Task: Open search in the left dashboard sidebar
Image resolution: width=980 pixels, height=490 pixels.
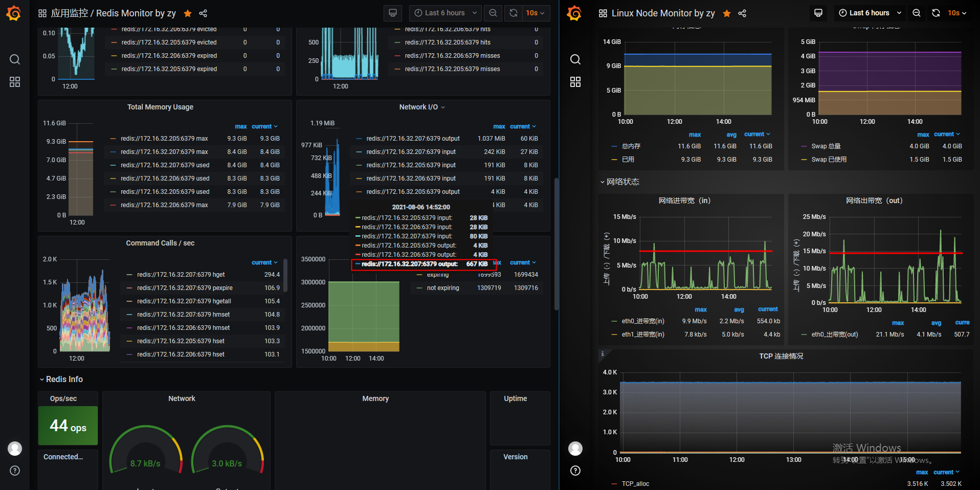Action: click(15, 59)
